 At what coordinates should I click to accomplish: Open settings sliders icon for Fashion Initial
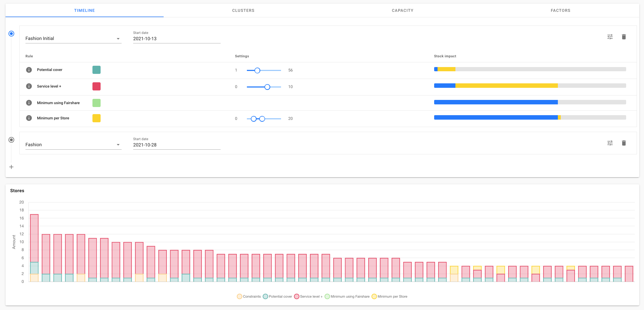(610, 37)
